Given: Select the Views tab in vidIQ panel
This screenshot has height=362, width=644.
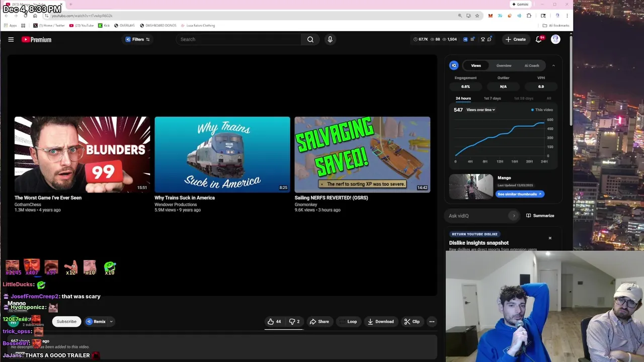Looking at the screenshot, I should click(x=476, y=65).
